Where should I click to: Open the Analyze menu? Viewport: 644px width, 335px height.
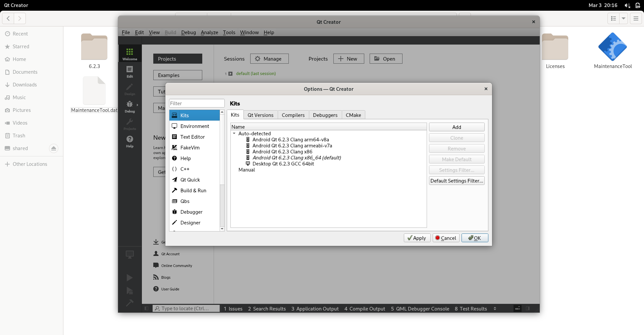pyautogui.click(x=209, y=32)
